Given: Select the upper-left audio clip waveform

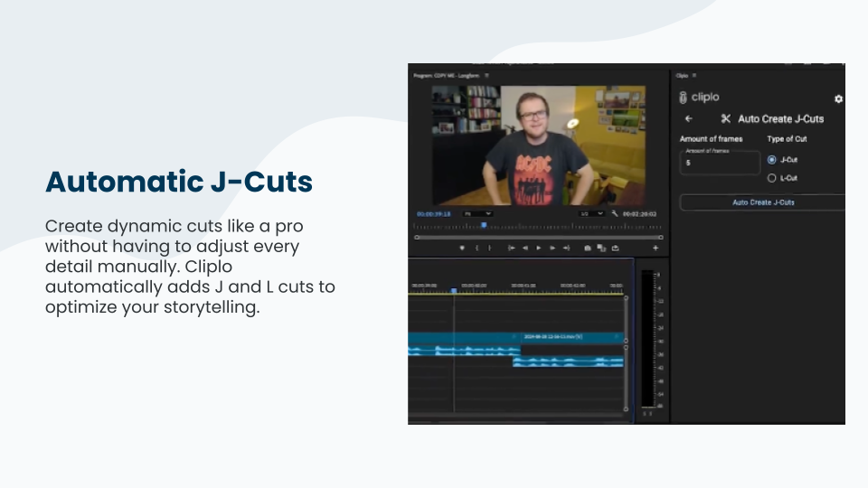Looking at the screenshot, I should [x=464, y=351].
